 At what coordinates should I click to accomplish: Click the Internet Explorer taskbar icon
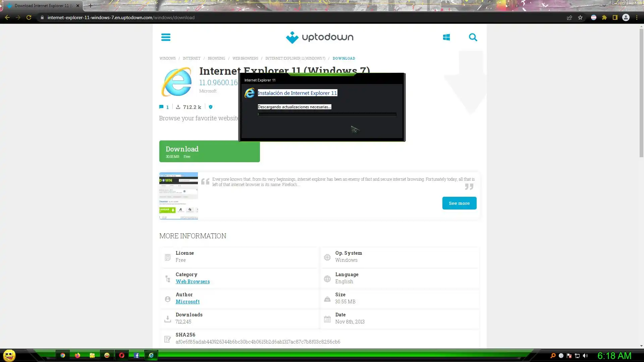tap(151, 355)
